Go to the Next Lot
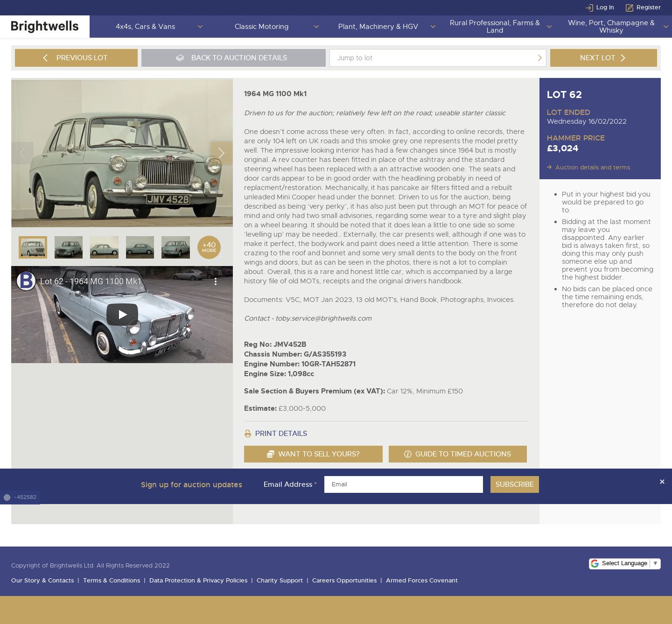Viewport: 672px width, 624px height. (603, 58)
